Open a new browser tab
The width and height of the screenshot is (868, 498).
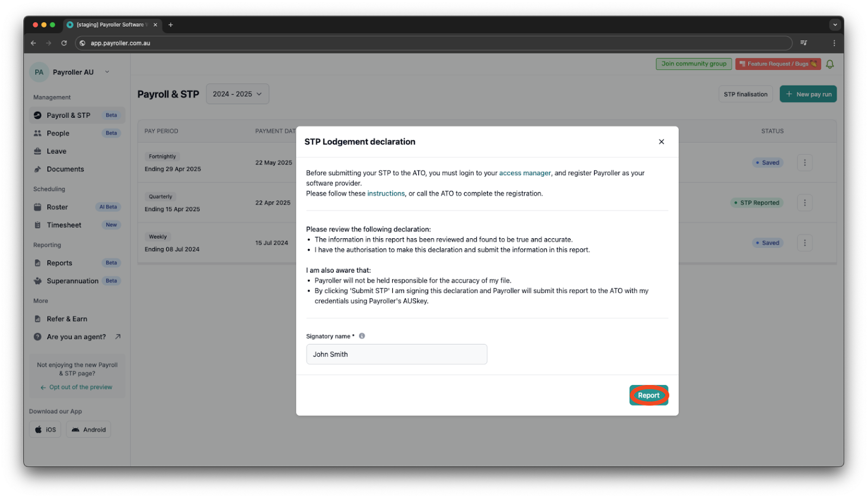[170, 25]
